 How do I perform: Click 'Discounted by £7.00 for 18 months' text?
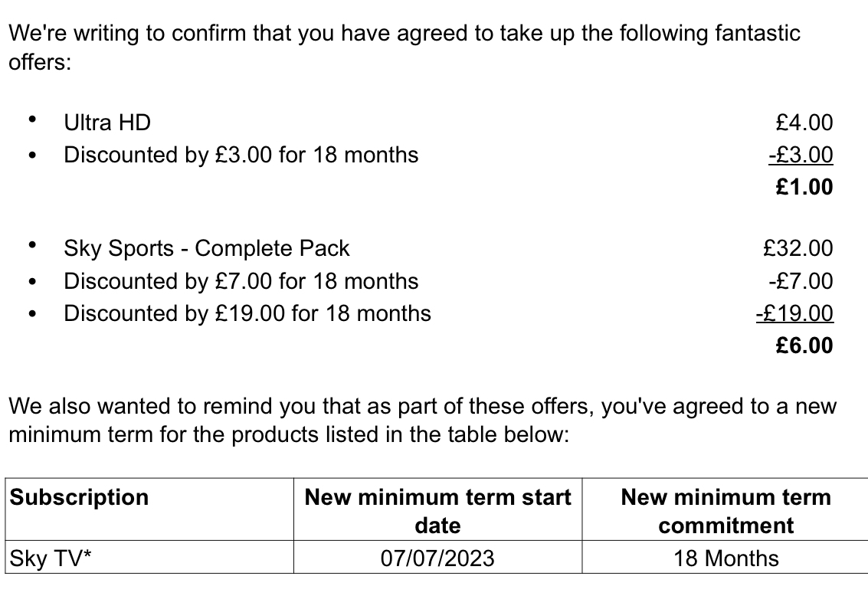[241, 281]
